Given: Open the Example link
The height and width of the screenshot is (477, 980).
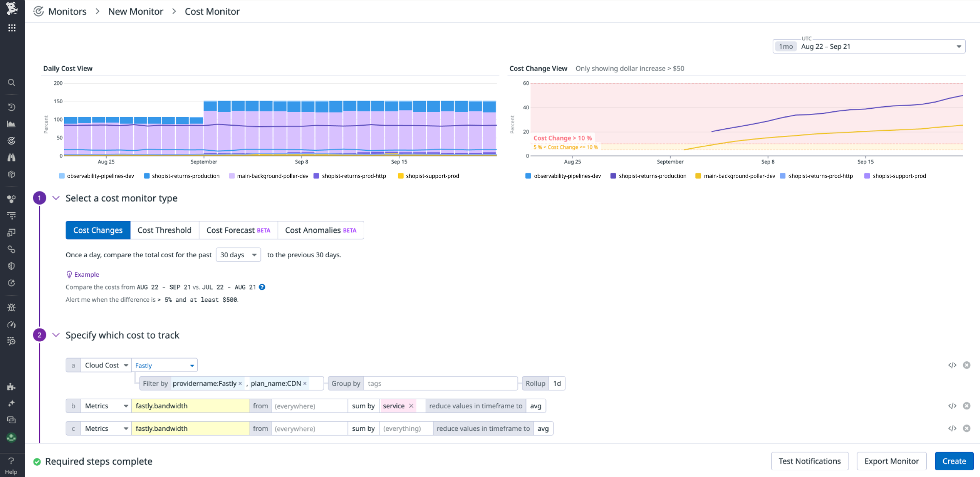Looking at the screenshot, I should pyautogui.click(x=87, y=274).
